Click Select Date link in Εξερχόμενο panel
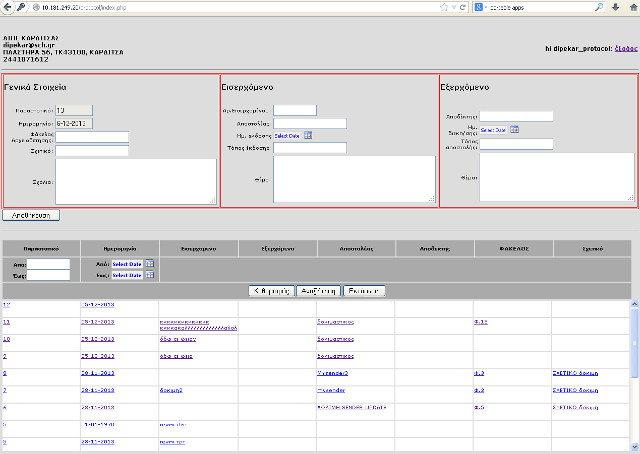The width and height of the screenshot is (640, 454). click(493, 129)
